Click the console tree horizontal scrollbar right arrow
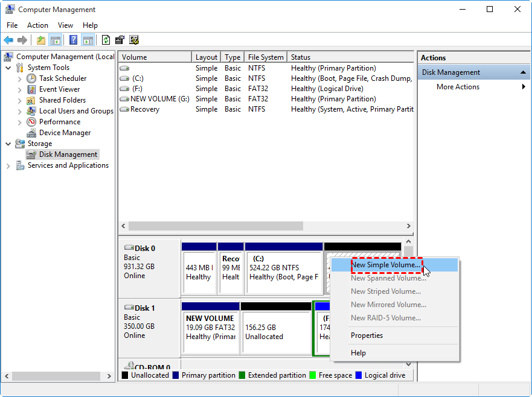Screen dimensions: 532x397 click(109, 376)
